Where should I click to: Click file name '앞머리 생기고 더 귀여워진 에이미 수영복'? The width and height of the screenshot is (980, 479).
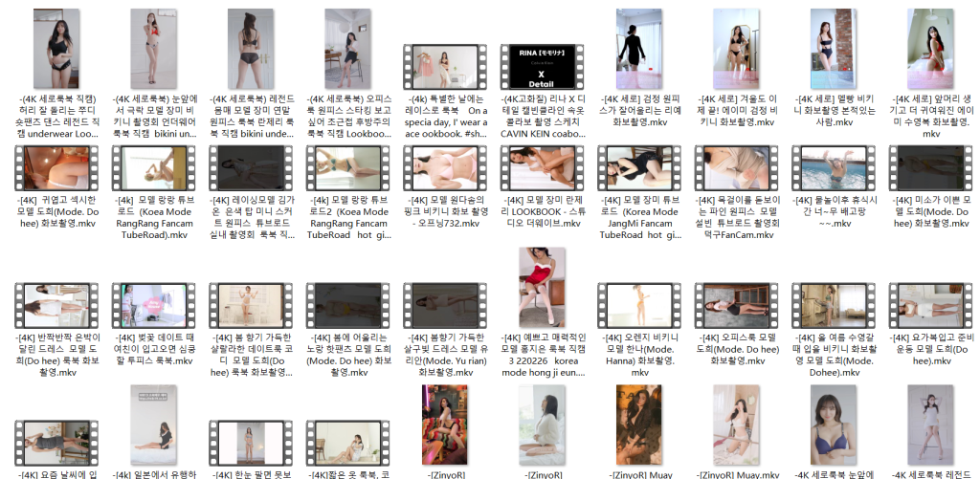930,116
